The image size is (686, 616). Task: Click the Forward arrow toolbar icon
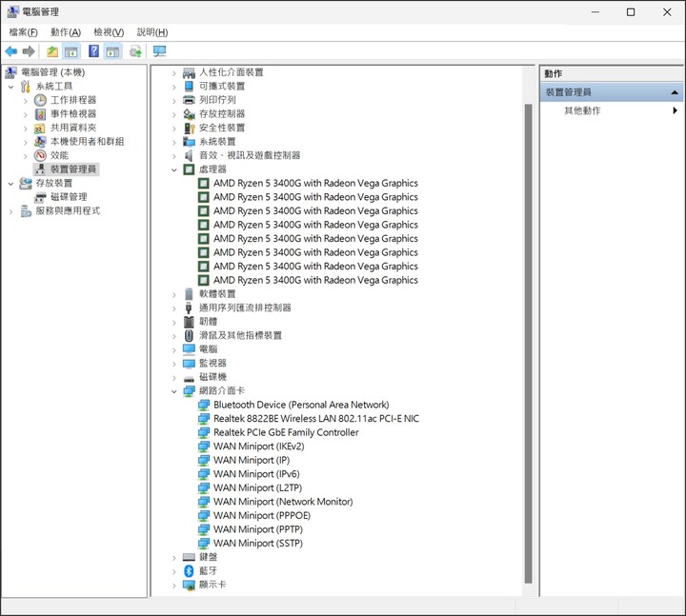[x=29, y=51]
